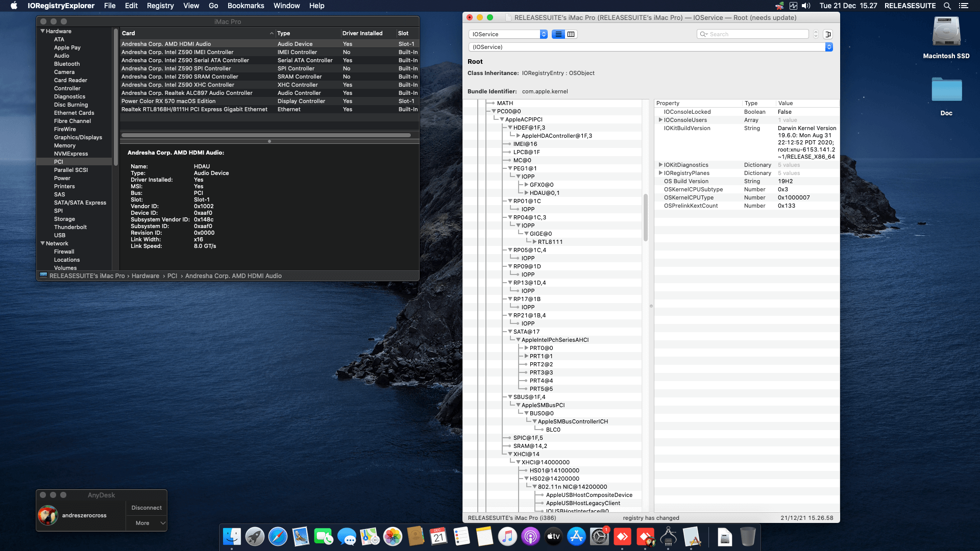Open the Edit menu
980x551 pixels.
(x=131, y=6)
